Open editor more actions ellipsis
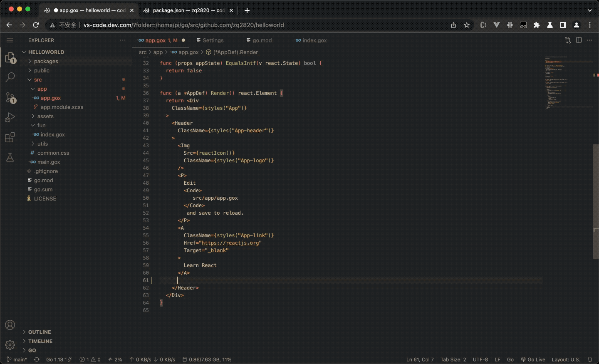599x364 pixels. tap(589, 40)
